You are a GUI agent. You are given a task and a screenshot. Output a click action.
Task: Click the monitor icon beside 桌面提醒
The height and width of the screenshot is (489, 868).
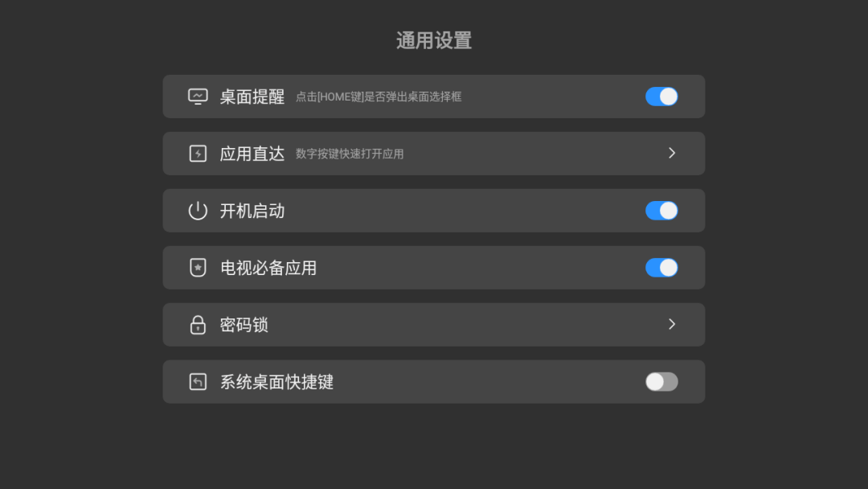point(198,97)
